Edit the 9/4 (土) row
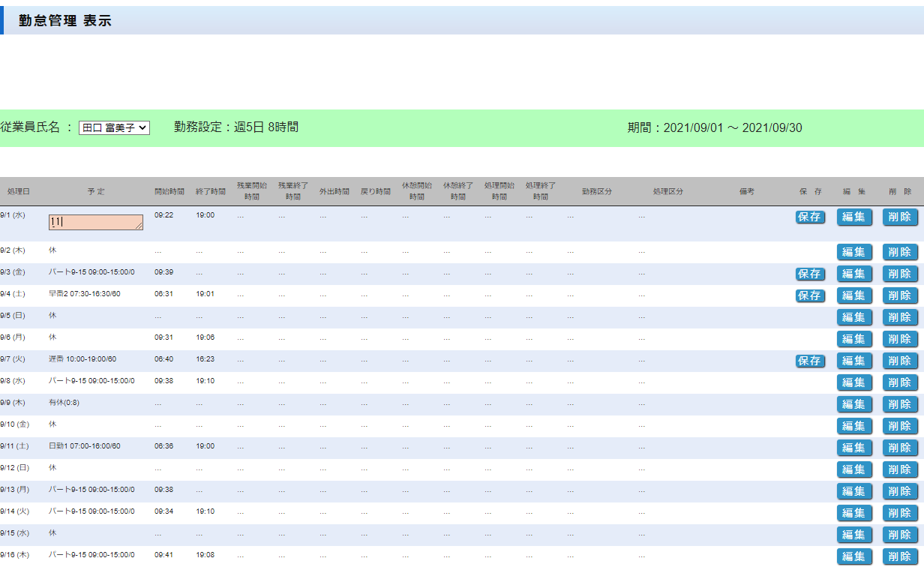The image size is (924, 567). [854, 295]
